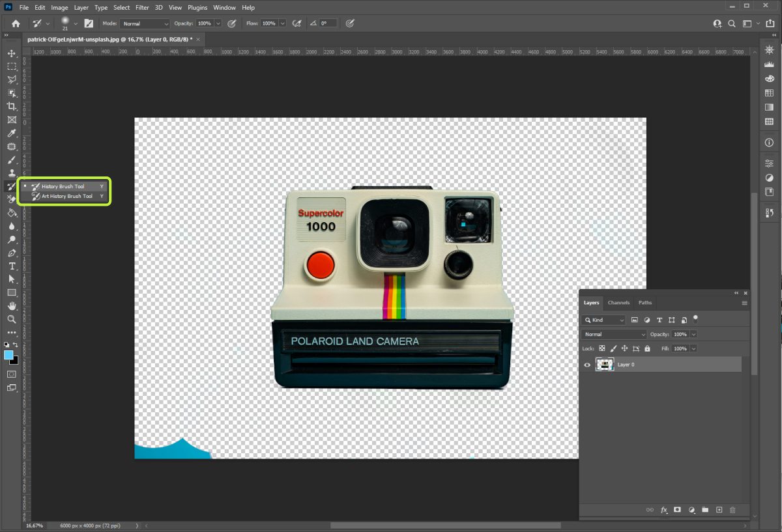Select the Eyedropper tool

(x=12, y=133)
